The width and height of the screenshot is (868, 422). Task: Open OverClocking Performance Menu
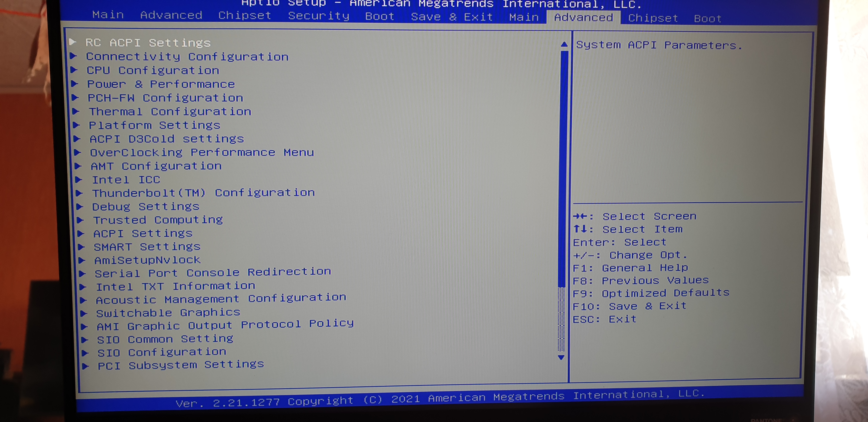click(202, 152)
